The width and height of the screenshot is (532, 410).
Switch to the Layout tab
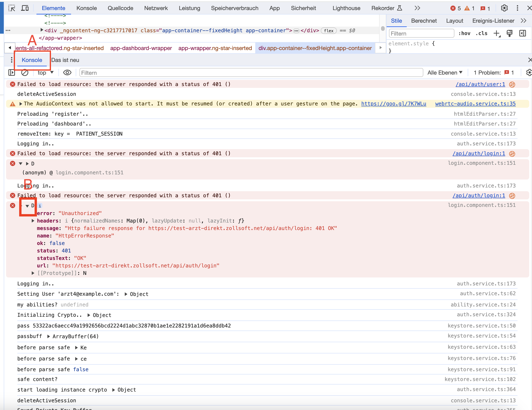[455, 21]
